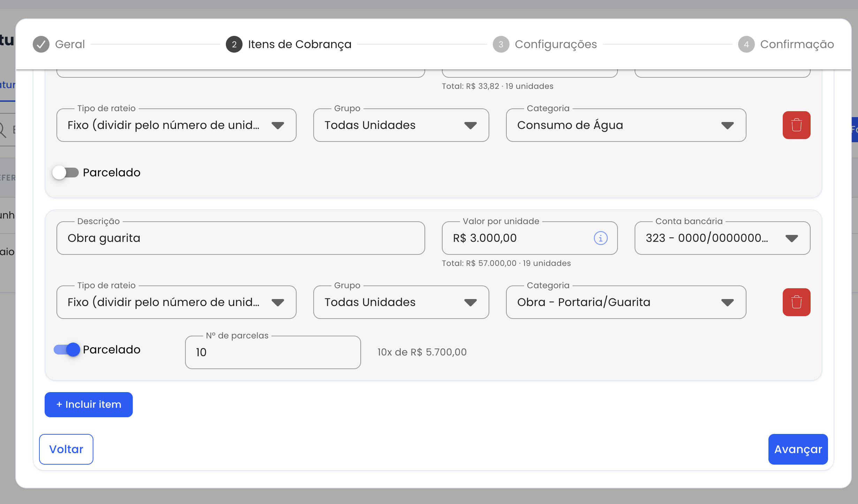Click step 2 circle icon
Image resolution: width=858 pixels, height=504 pixels.
click(234, 44)
